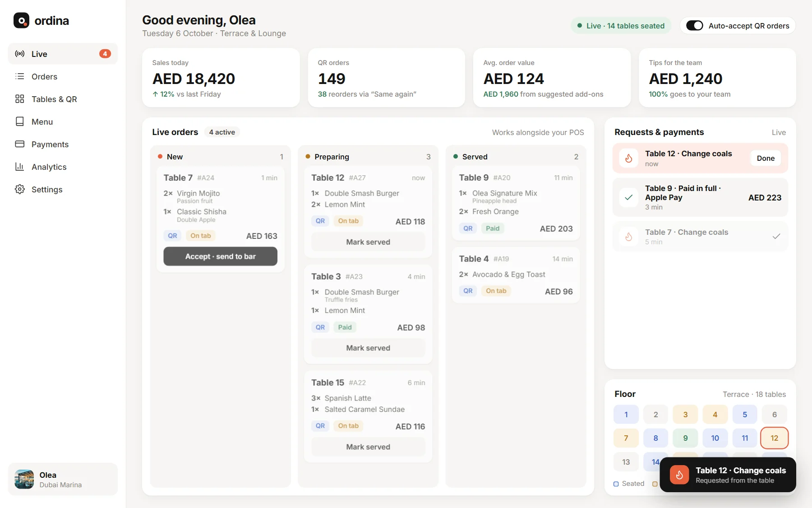Mark Table 15 order as served
Viewport: 812px width, 508px height.
[368, 447]
